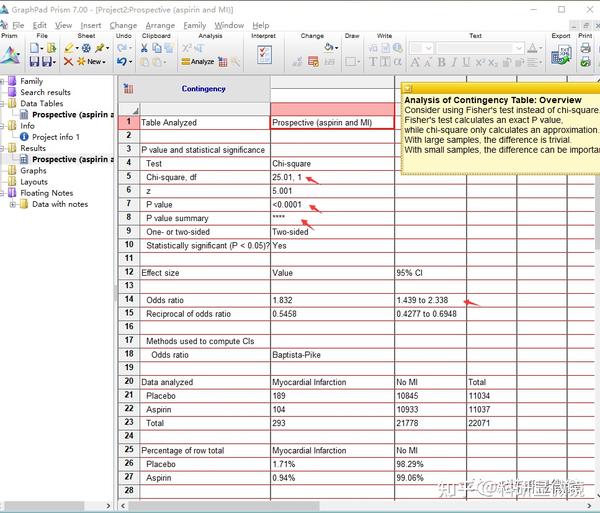Collapse the Results folder
Image resolution: width=600 pixels, height=513 pixels.
tap(2, 148)
